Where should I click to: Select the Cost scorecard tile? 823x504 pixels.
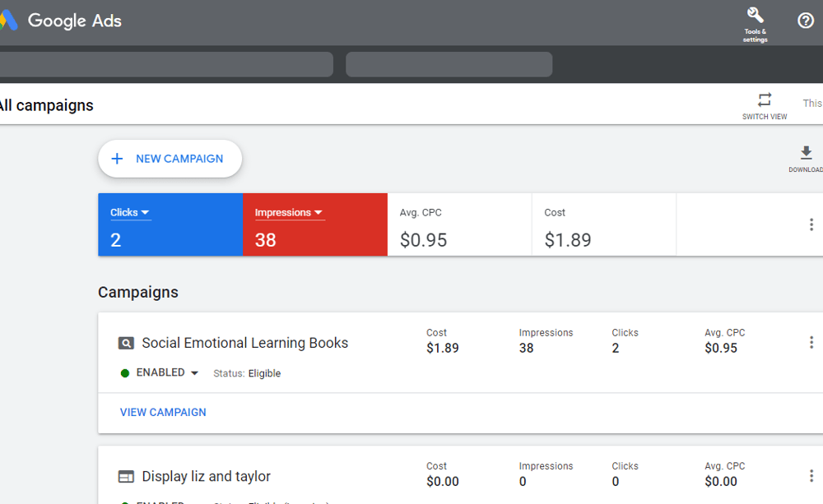(603, 224)
